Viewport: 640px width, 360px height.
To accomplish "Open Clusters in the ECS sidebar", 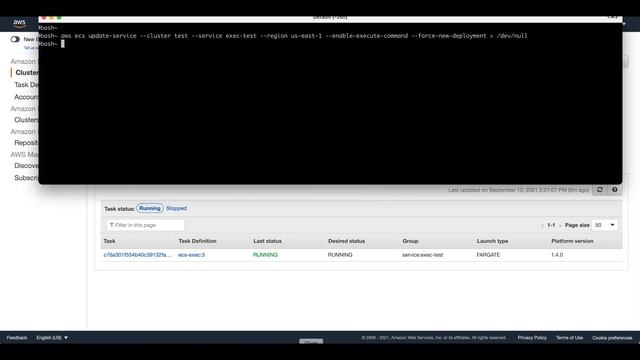I will click(x=27, y=73).
